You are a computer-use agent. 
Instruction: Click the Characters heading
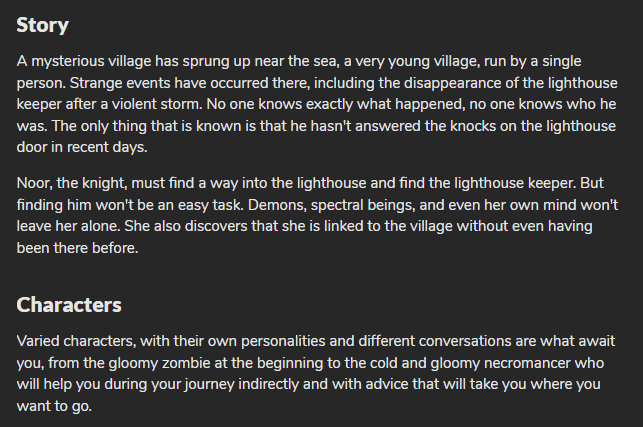[x=69, y=305]
